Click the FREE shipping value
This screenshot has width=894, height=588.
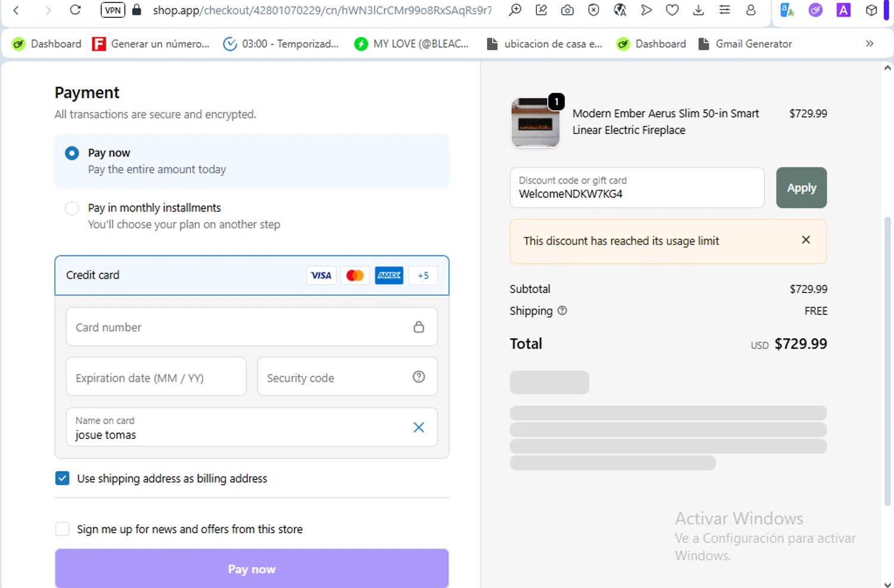816,311
